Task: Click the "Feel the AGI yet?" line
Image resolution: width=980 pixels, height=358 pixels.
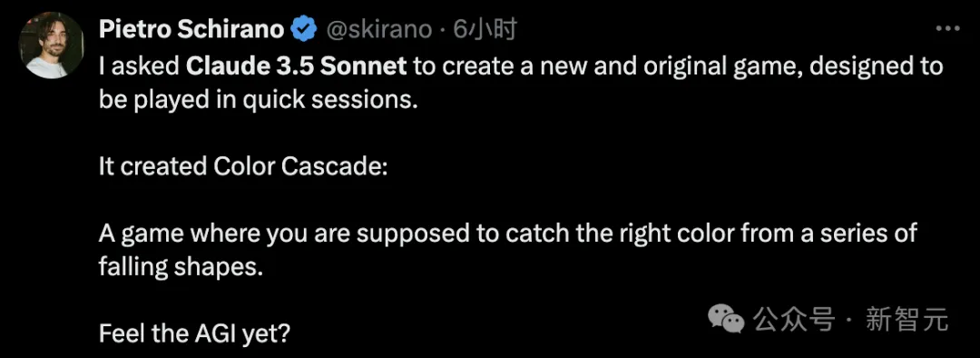Action: click(194, 335)
